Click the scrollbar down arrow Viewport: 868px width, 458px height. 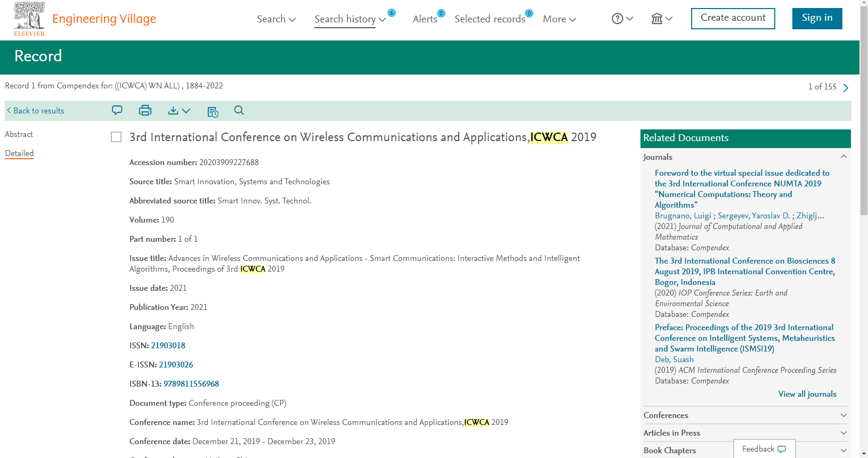[864, 454]
